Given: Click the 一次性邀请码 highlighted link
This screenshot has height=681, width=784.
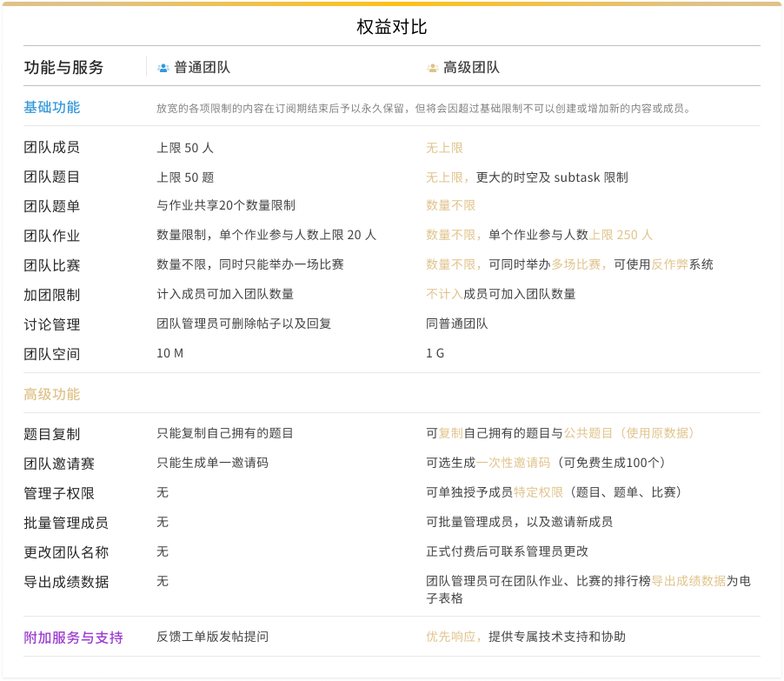Looking at the screenshot, I should [x=513, y=463].
